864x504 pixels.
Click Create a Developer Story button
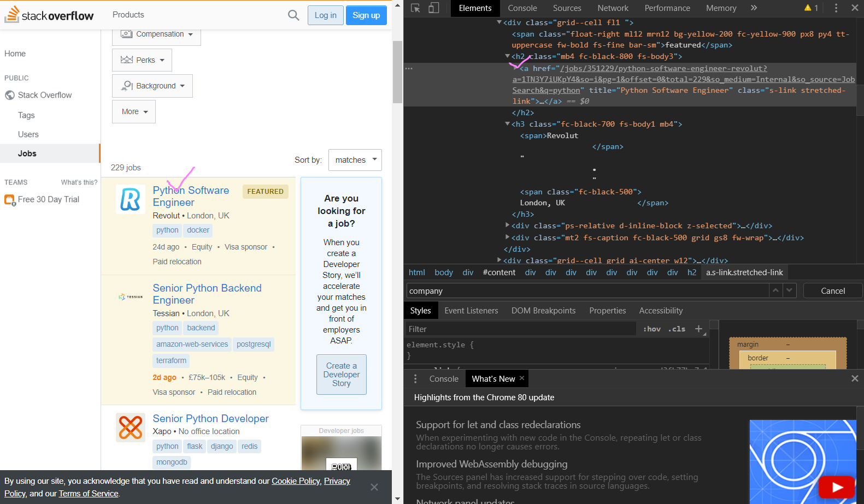(x=342, y=375)
